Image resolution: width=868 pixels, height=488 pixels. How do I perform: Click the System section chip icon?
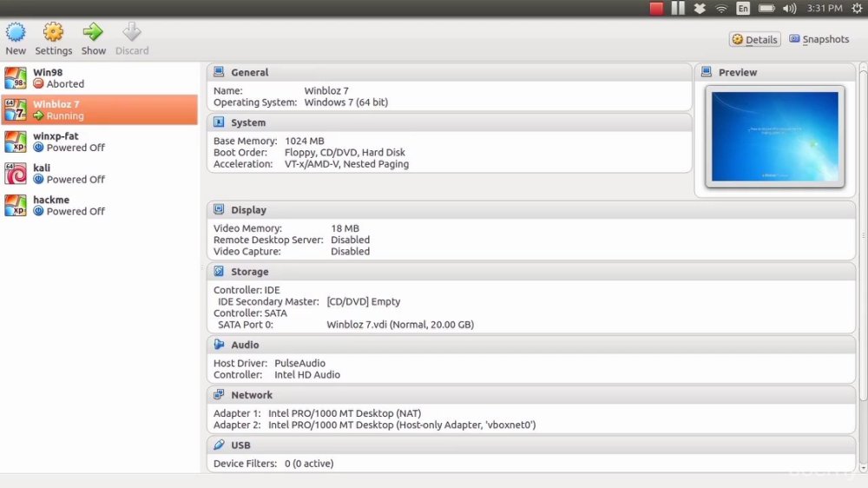coord(219,122)
